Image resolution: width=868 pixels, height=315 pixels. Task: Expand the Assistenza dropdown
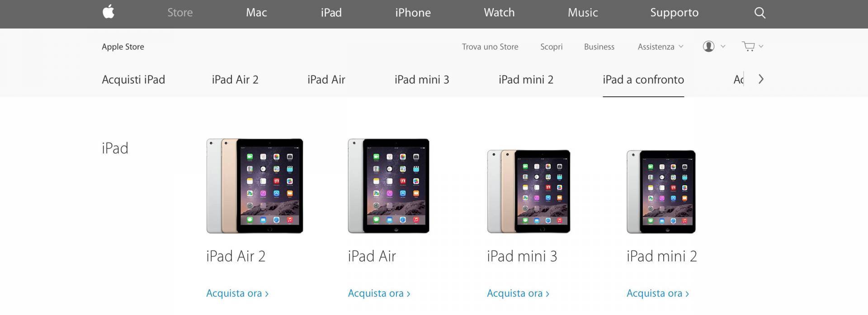click(660, 47)
